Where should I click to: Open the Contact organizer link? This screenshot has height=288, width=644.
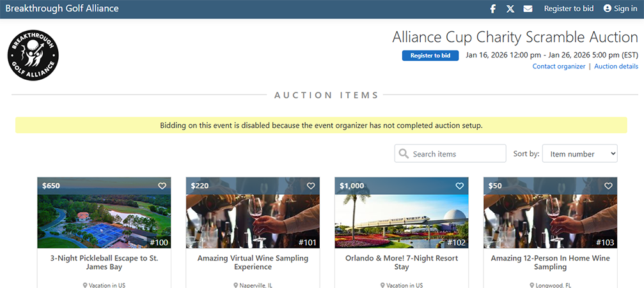click(x=558, y=66)
